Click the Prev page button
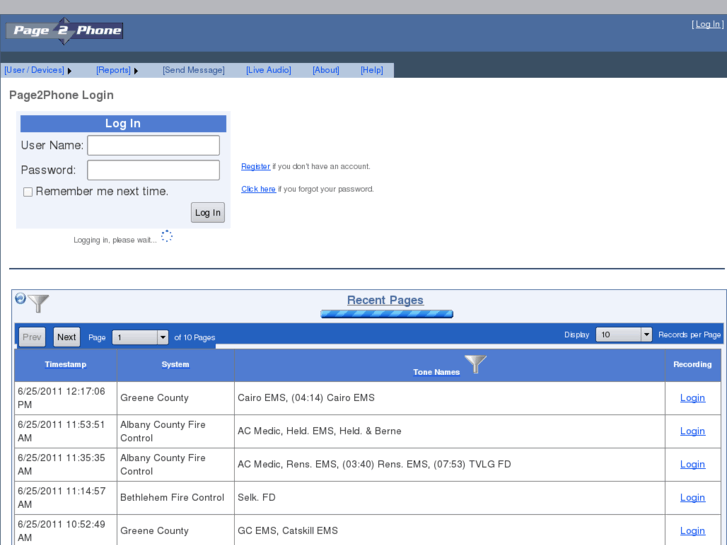The height and width of the screenshot is (545, 727). point(32,337)
